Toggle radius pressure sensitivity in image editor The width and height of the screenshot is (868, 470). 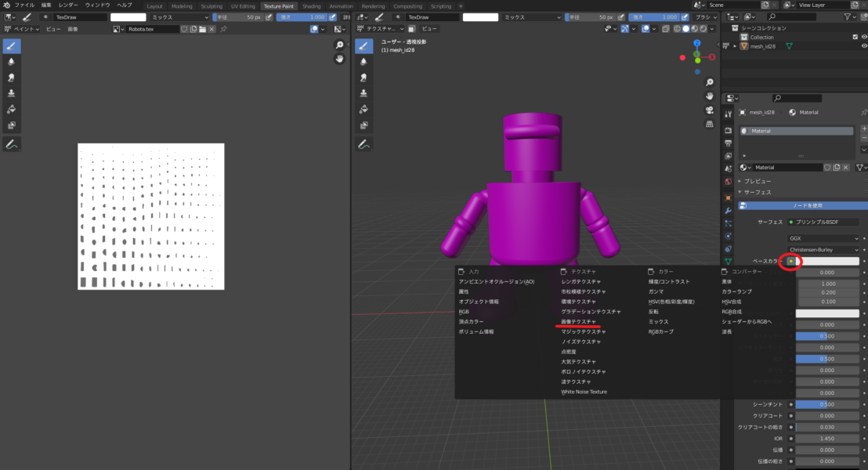coord(269,17)
